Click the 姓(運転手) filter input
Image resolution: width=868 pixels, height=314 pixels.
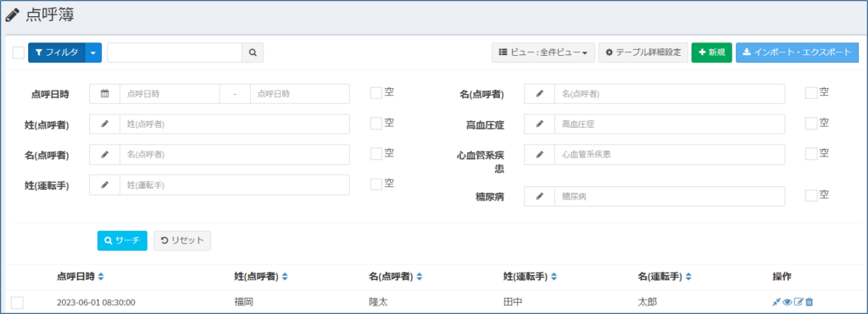[x=235, y=185]
